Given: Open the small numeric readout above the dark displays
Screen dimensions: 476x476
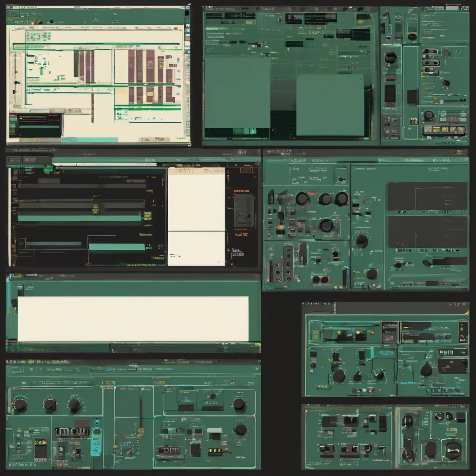Looking at the screenshot, I should (x=452, y=352).
